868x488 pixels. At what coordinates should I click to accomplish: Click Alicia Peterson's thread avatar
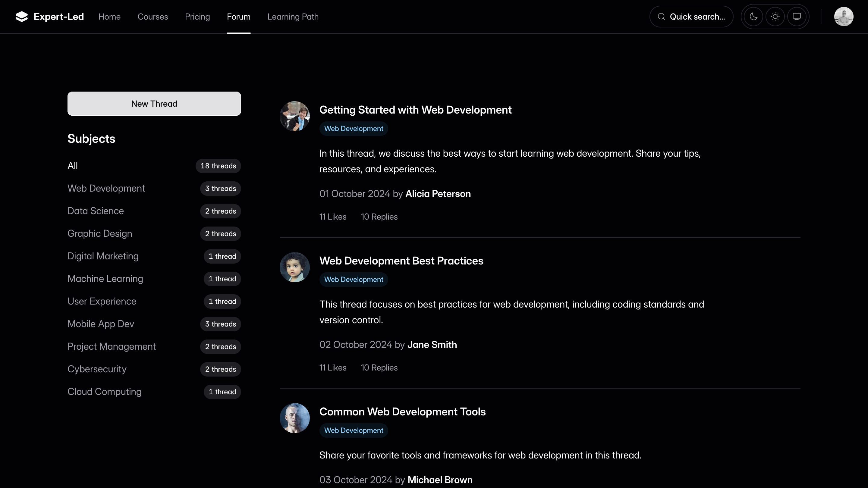click(x=294, y=116)
